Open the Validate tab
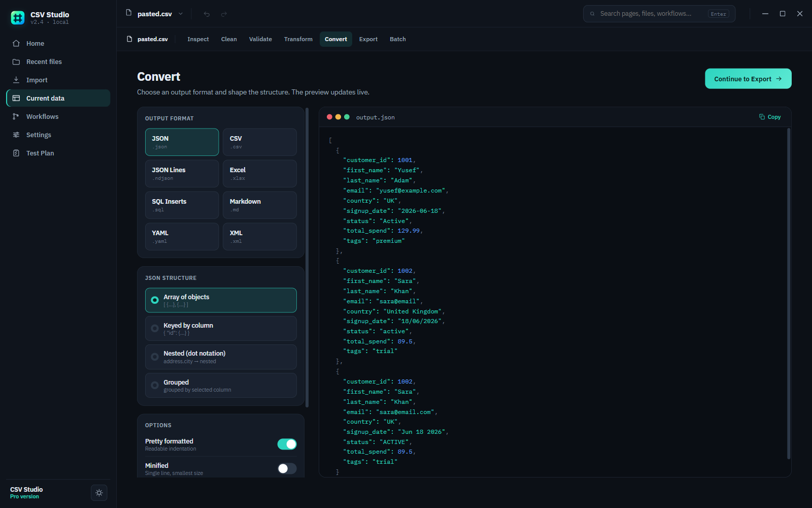This screenshot has height=508, width=812. click(x=260, y=39)
